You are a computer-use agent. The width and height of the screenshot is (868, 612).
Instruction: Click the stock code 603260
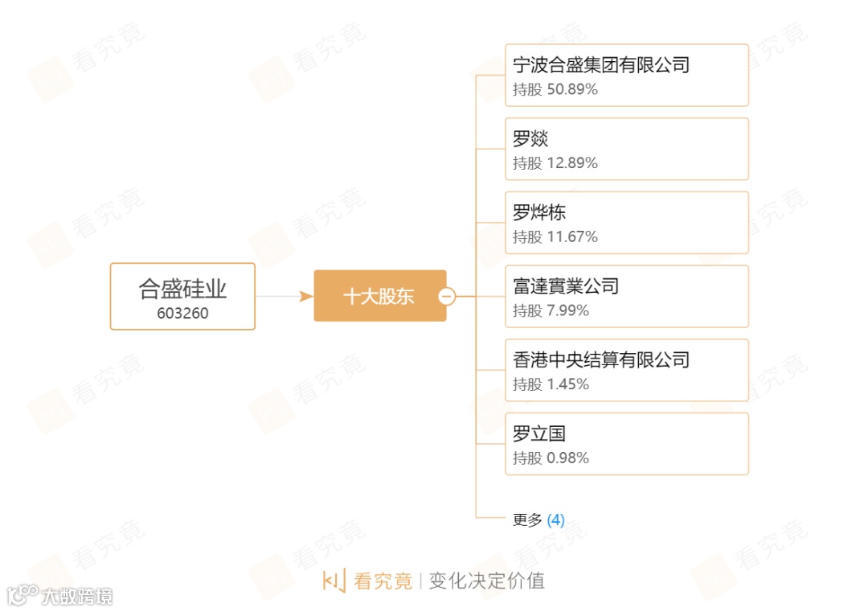coord(182,314)
